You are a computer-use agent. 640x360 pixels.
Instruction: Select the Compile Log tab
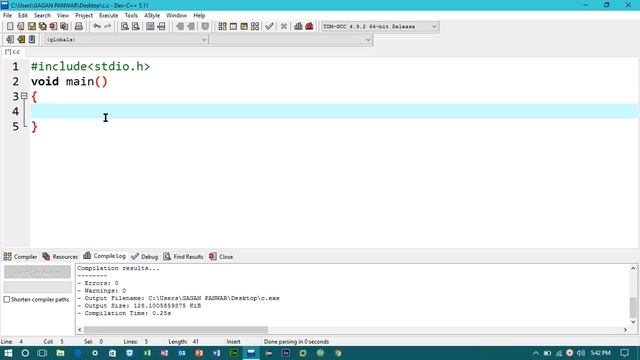point(104,256)
